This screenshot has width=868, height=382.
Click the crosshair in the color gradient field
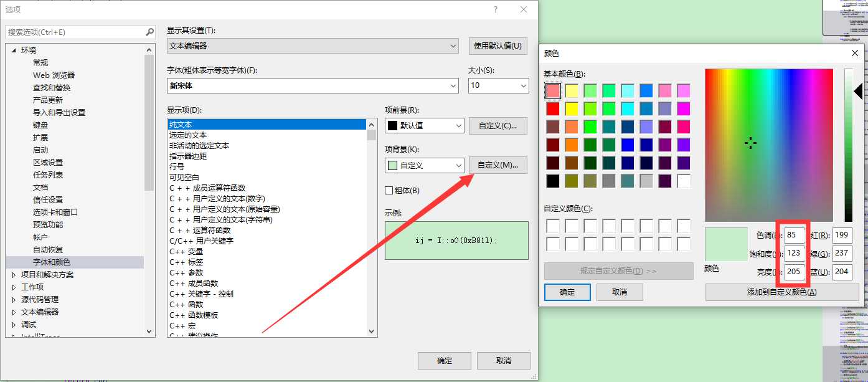tap(750, 143)
